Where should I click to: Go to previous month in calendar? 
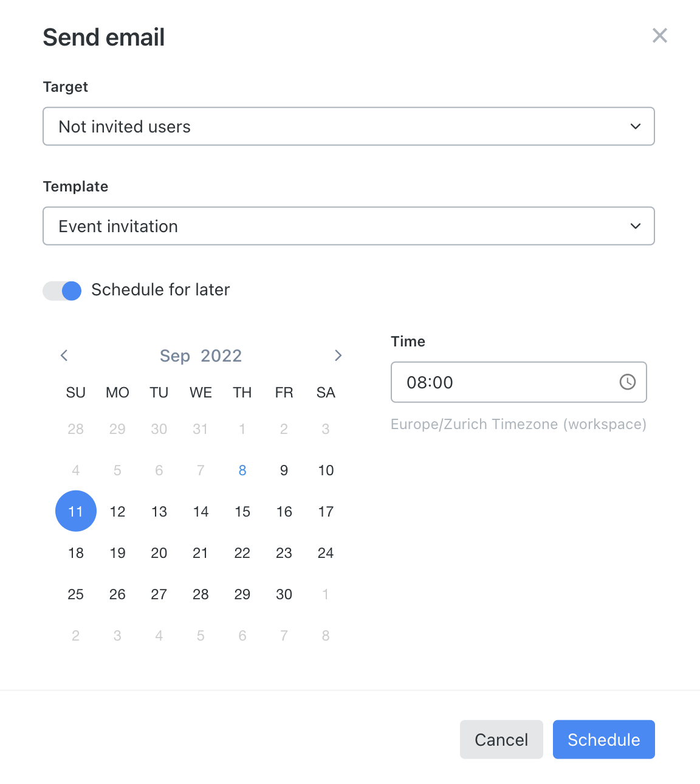coord(64,356)
